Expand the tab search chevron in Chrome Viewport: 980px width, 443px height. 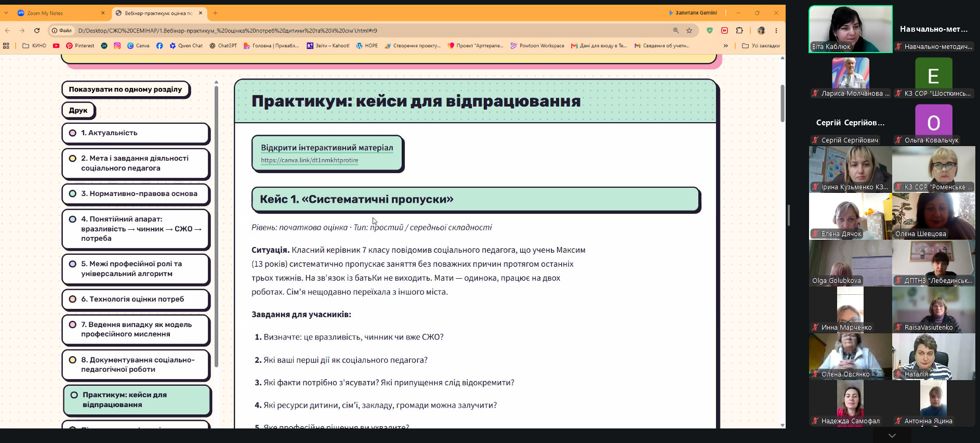[x=6, y=13]
